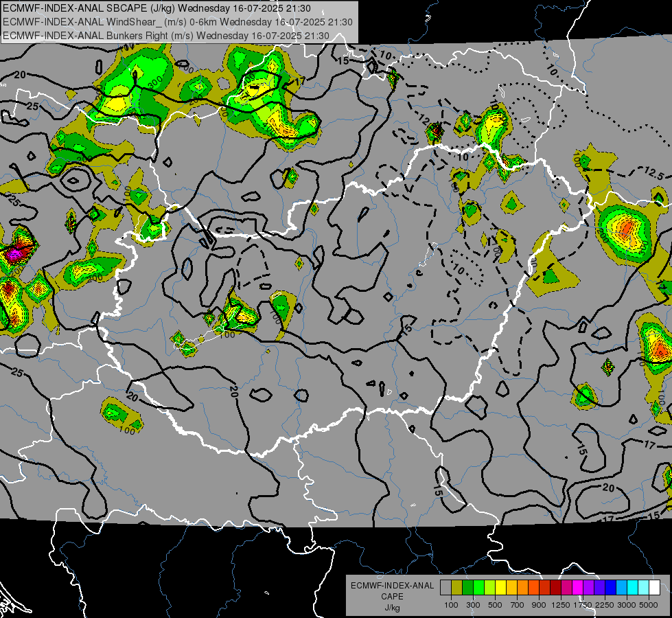The height and width of the screenshot is (618, 672).
Task: Select the olive swatch above value 100
Action: tap(457, 587)
